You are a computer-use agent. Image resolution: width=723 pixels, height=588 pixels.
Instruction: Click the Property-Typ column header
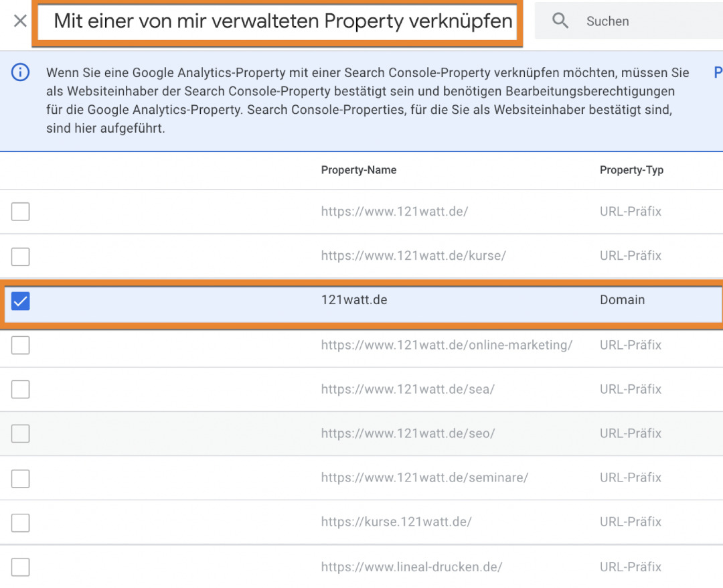[631, 170]
